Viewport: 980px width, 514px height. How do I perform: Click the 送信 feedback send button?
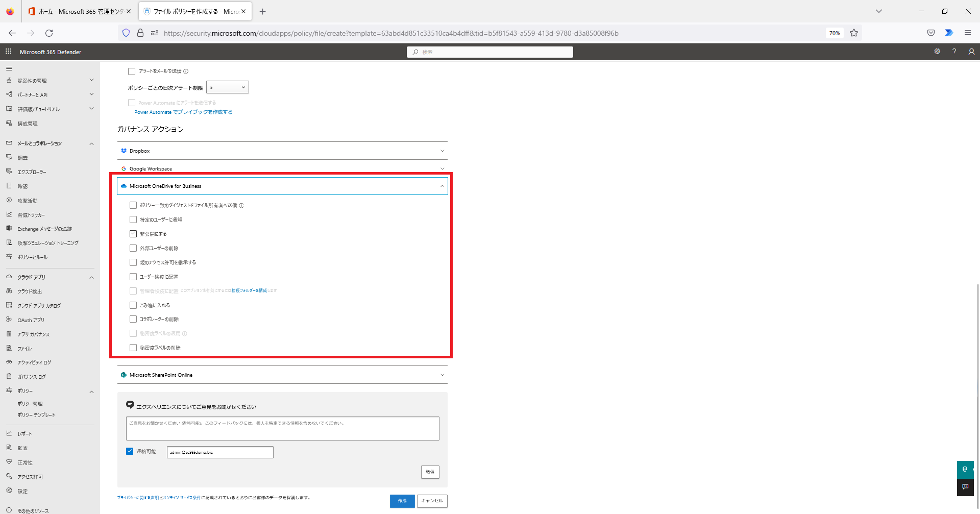[430, 472]
